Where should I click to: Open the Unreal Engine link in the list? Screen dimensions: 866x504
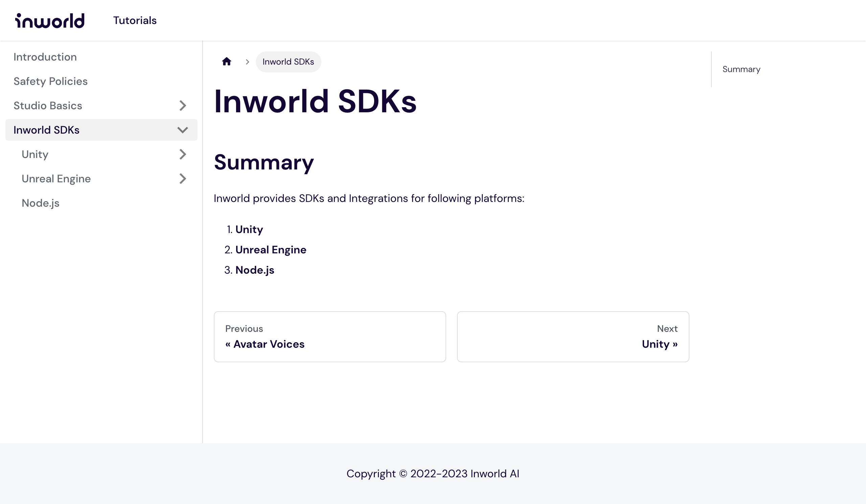pyautogui.click(x=271, y=250)
